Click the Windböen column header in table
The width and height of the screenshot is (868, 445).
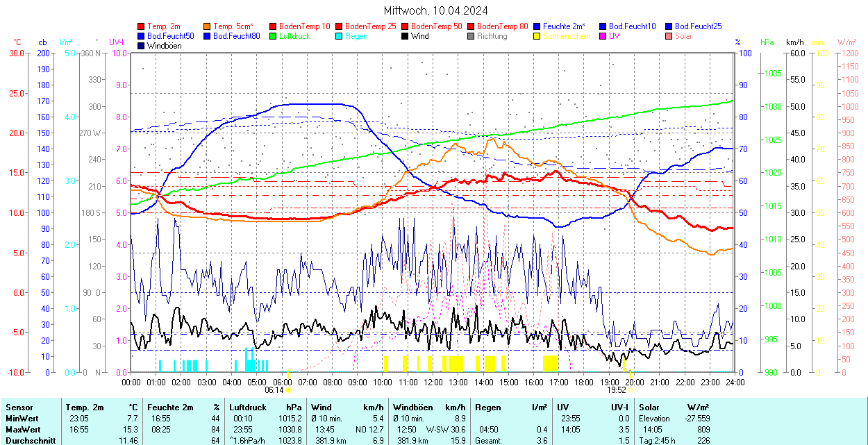pyautogui.click(x=412, y=408)
